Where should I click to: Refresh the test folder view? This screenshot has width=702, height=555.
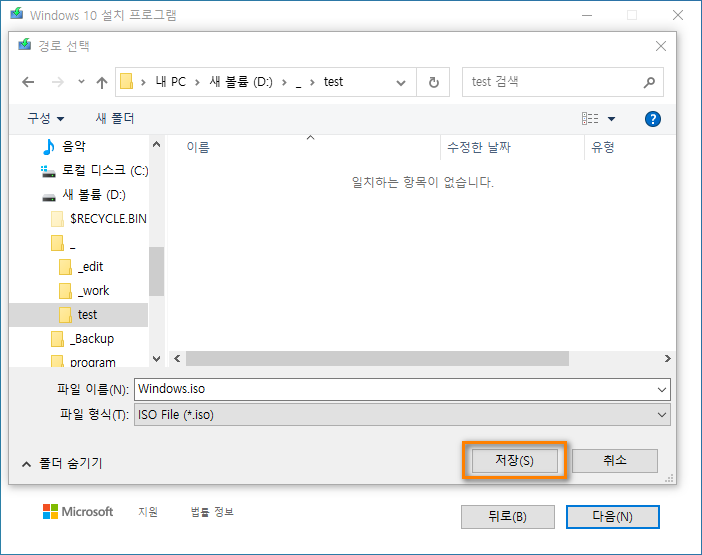point(433,82)
